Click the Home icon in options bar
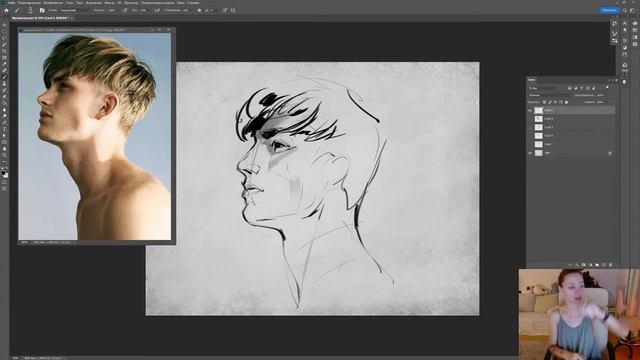This screenshot has width=640, height=360. click(7, 10)
